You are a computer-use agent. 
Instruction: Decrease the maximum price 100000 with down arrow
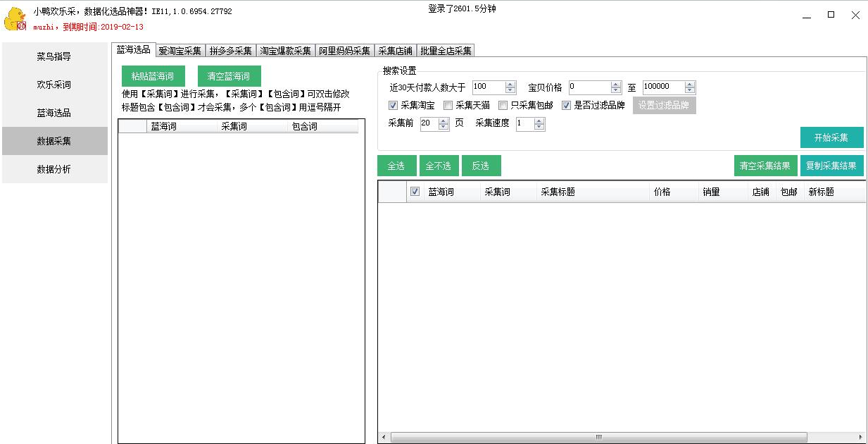pyautogui.click(x=690, y=91)
